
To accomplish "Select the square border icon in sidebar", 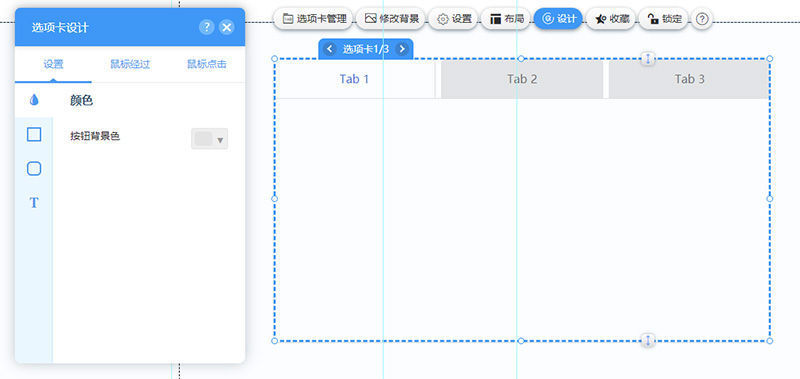I will click(34, 135).
